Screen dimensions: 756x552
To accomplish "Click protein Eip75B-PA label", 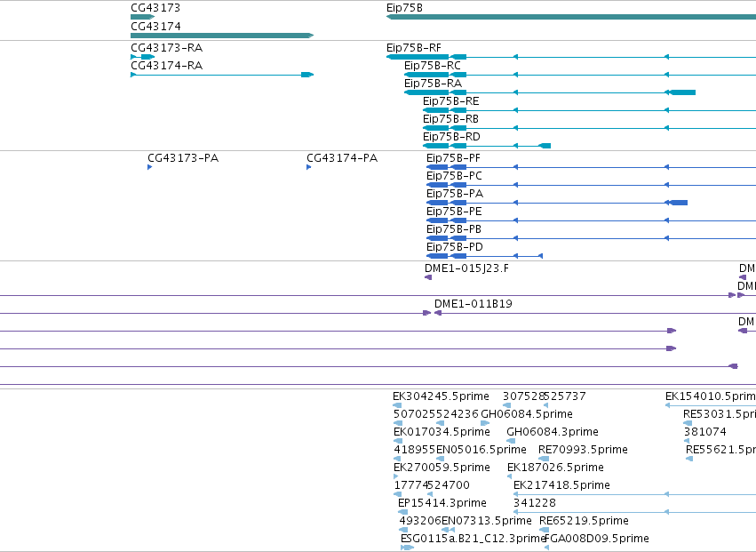I will (x=455, y=194).
